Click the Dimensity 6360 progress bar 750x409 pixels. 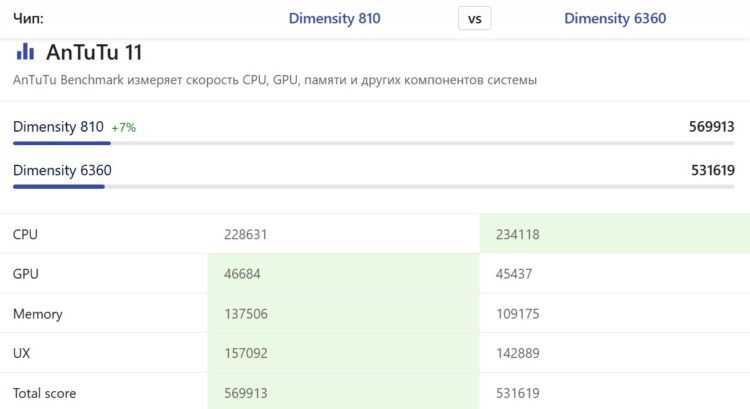coord(374,187)
